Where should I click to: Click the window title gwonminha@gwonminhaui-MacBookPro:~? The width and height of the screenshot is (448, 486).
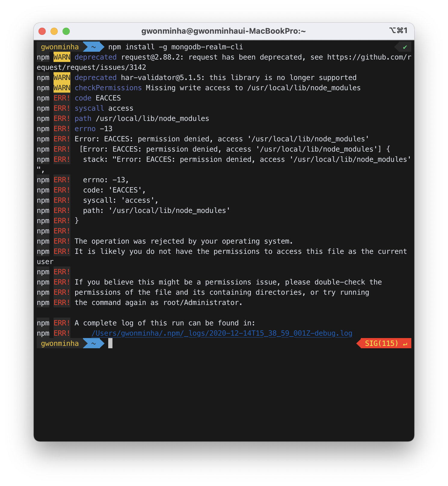point(223,31)
